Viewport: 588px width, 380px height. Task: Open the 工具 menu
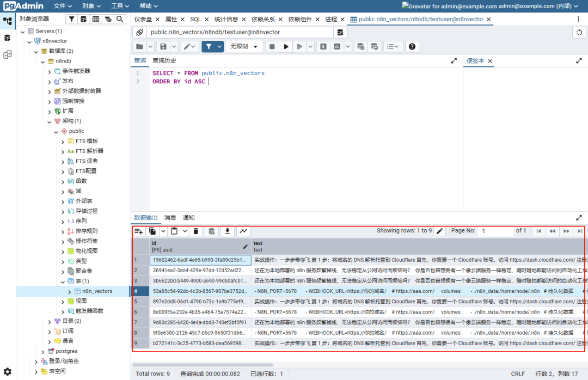[120, 6]
